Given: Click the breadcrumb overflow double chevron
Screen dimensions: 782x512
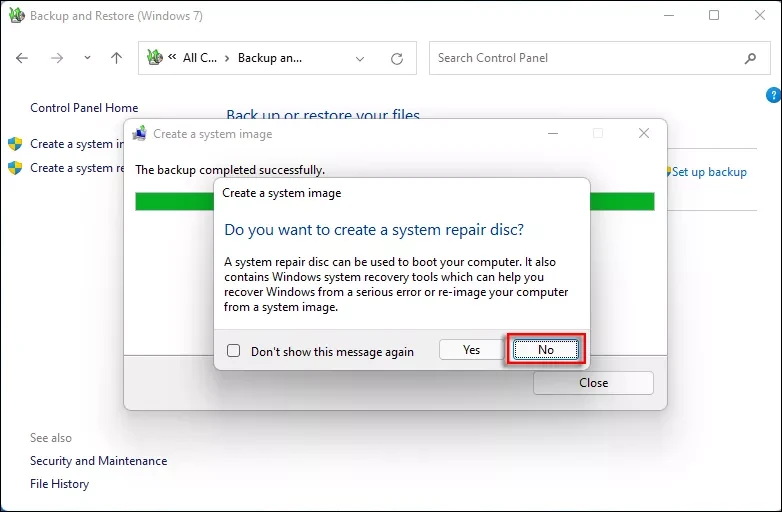Looking at the screenshot, I should (x=172, y=57).
